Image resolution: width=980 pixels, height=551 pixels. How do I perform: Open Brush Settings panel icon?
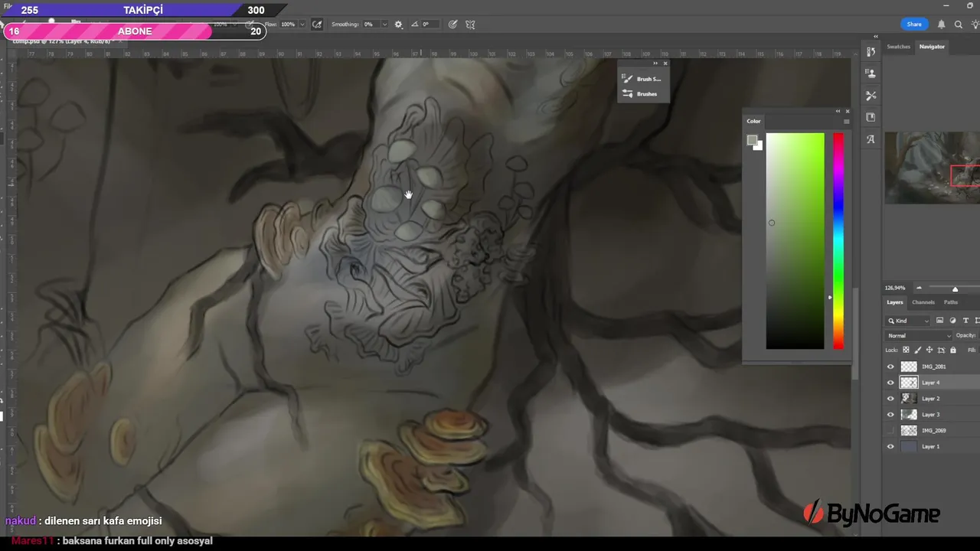click(628, 79)
